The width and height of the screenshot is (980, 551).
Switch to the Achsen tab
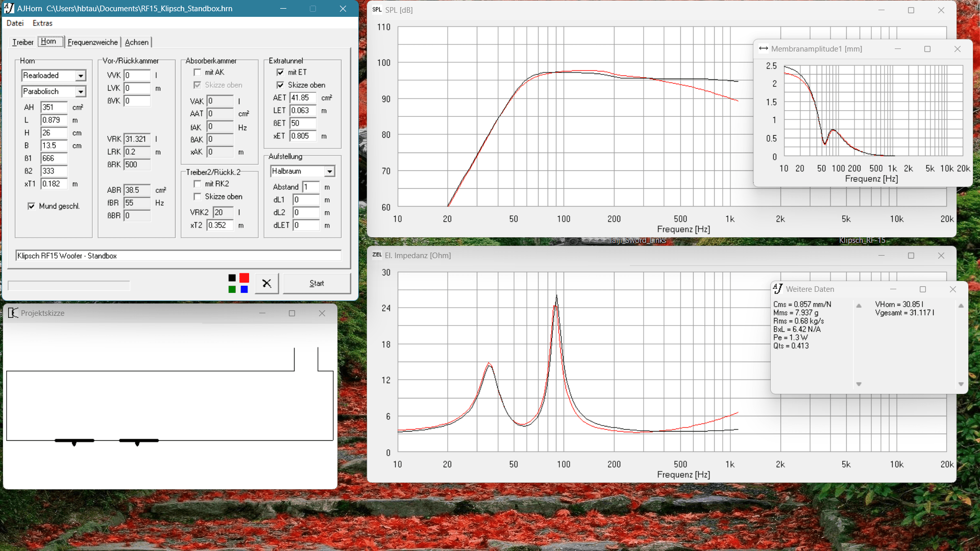tap(137, 42)
